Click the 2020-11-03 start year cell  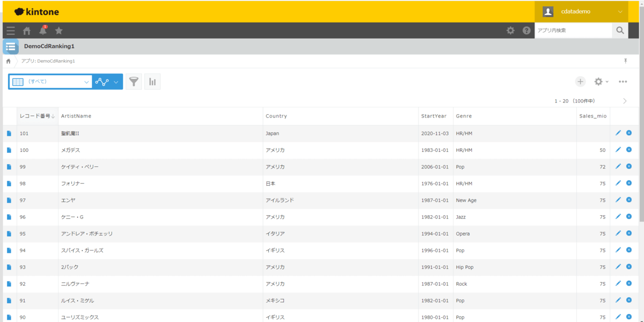[x=435, y=134]
